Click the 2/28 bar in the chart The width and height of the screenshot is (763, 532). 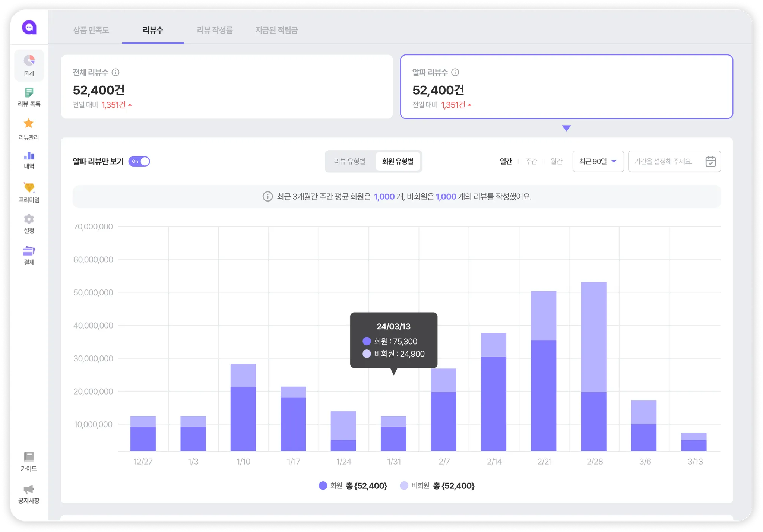[x=593, y=366]
